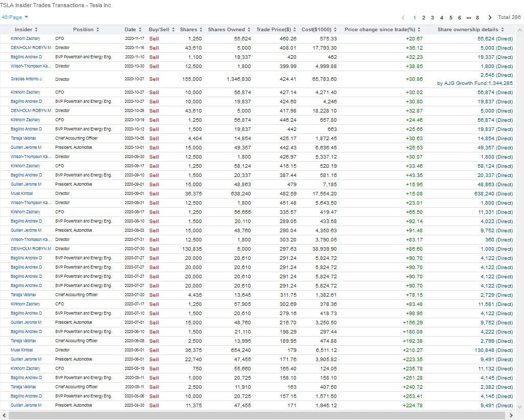This screenshot has height=420, width=524.
Task: Open the pagination ellipsis for more pages
Action: pos(468,18)
